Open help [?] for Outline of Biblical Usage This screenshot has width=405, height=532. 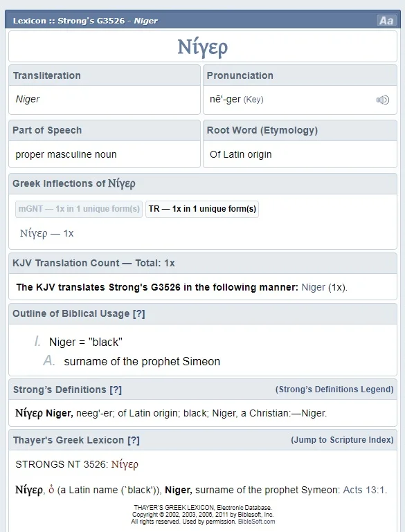(x=139, y=313)
